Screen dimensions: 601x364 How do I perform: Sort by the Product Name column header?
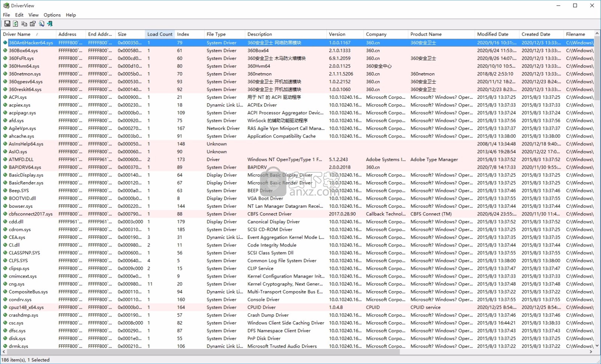(442, 34)
